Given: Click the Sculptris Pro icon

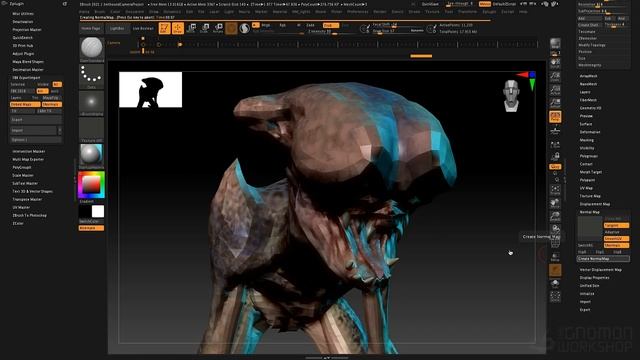Looking at the screenshot, I should 244,28.
